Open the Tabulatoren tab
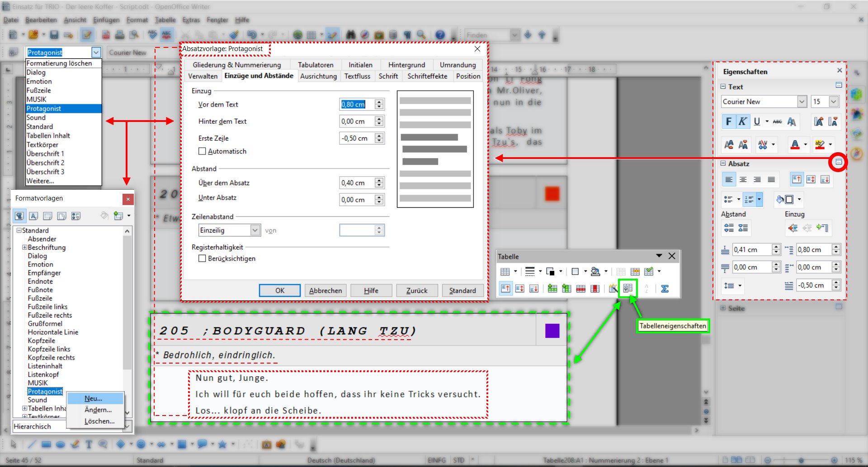This screenshot has height=467, width=868. [x=316, y=65]
